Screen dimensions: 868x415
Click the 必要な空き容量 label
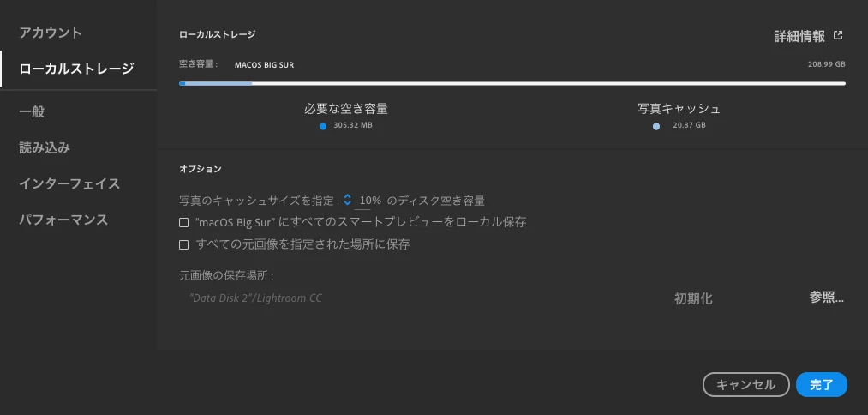(x=346, y=109)
